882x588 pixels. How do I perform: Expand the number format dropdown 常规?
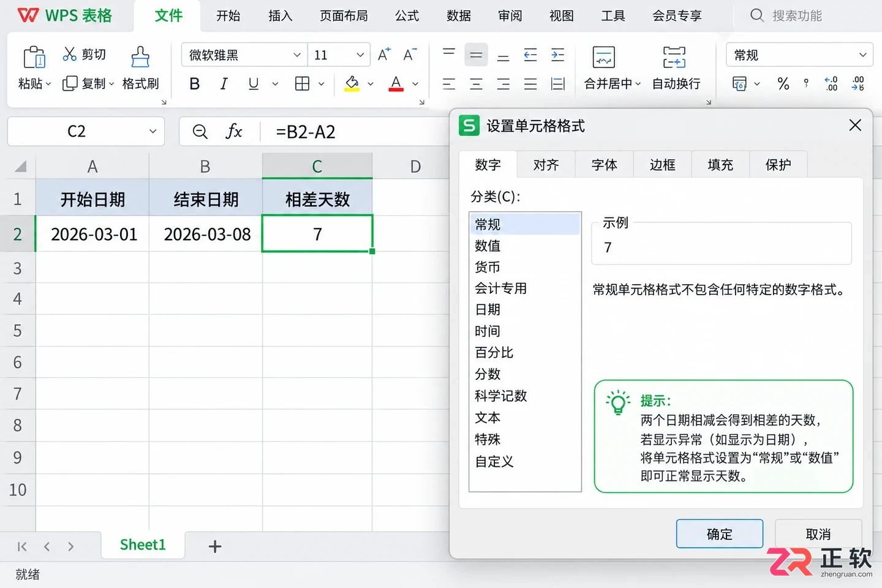tap(863, 55)
